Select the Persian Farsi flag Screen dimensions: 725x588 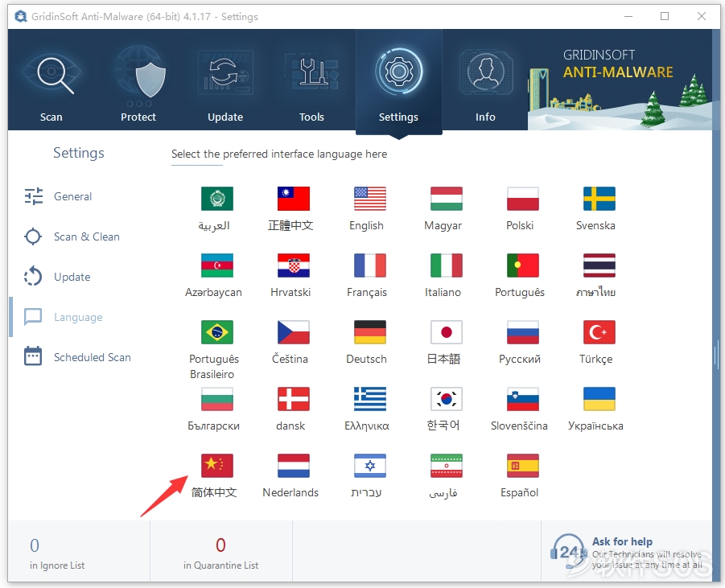click(447, 466)
